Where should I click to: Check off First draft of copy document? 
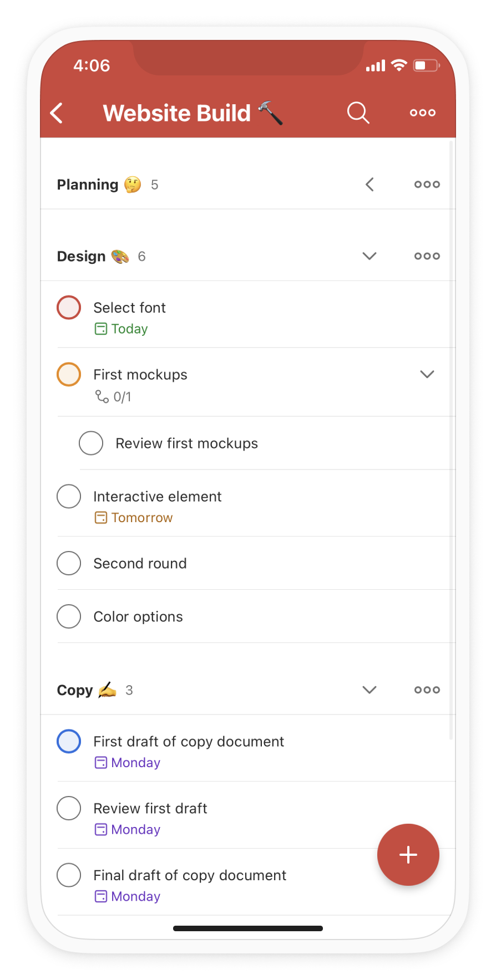tap(69, 742)
